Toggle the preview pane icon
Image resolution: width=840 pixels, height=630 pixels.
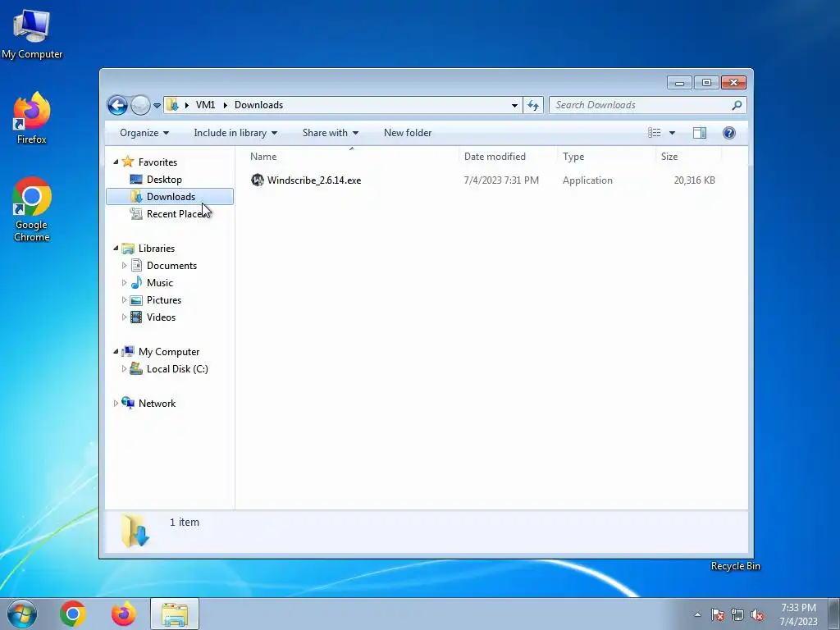pyautogui.click(x=700, y=133)
